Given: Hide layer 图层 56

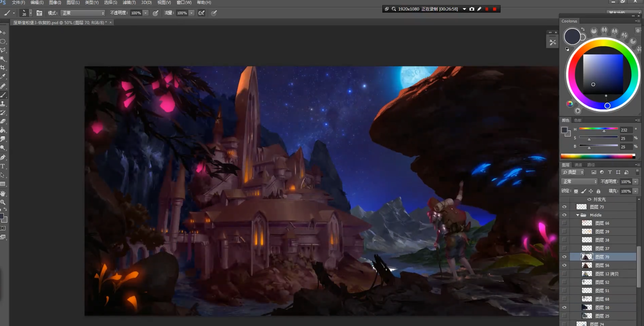Looking at the screenshot, I should coord(564,265).
